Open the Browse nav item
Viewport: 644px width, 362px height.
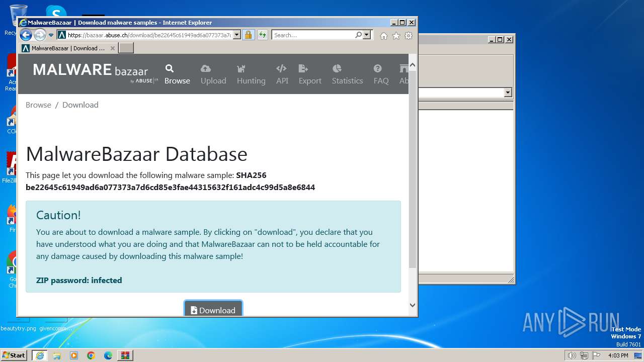[x=177, y=74]
